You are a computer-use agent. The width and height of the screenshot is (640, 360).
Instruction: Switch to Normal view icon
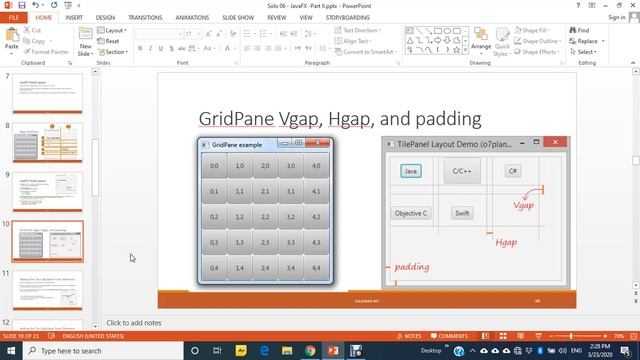pos(485,336)
